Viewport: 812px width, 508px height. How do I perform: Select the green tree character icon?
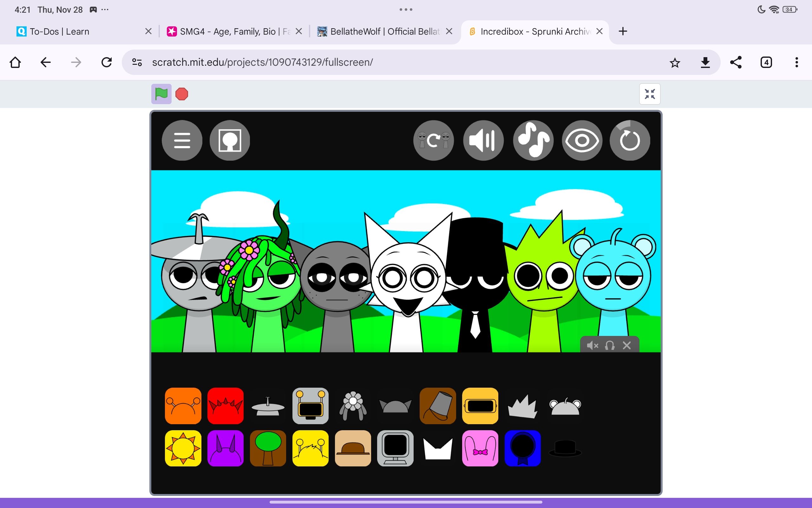[268, 448]
